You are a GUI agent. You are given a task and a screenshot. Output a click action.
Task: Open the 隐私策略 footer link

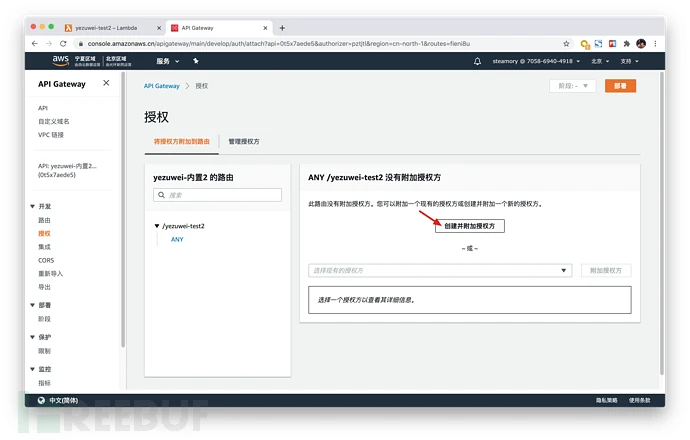tap(606, 400)
